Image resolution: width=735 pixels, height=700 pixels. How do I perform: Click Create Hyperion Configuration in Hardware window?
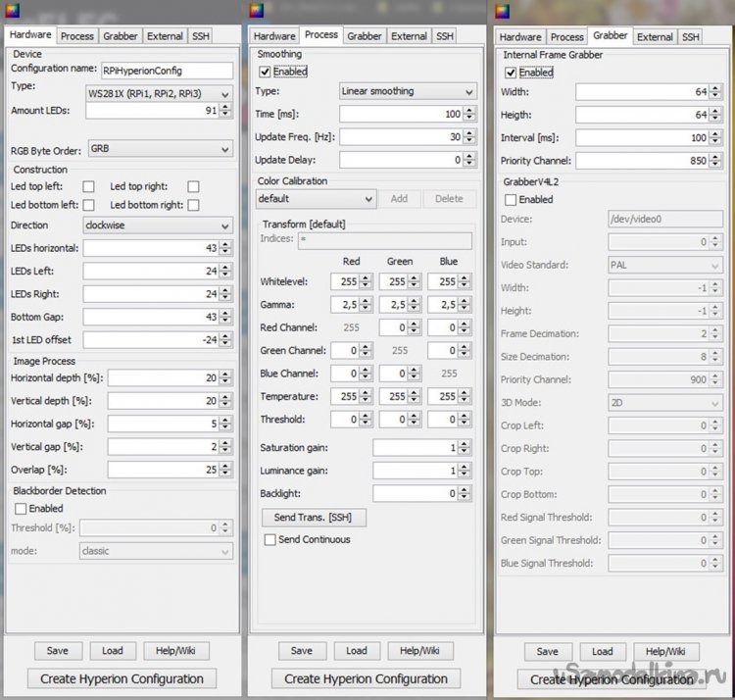coord(122,678)
